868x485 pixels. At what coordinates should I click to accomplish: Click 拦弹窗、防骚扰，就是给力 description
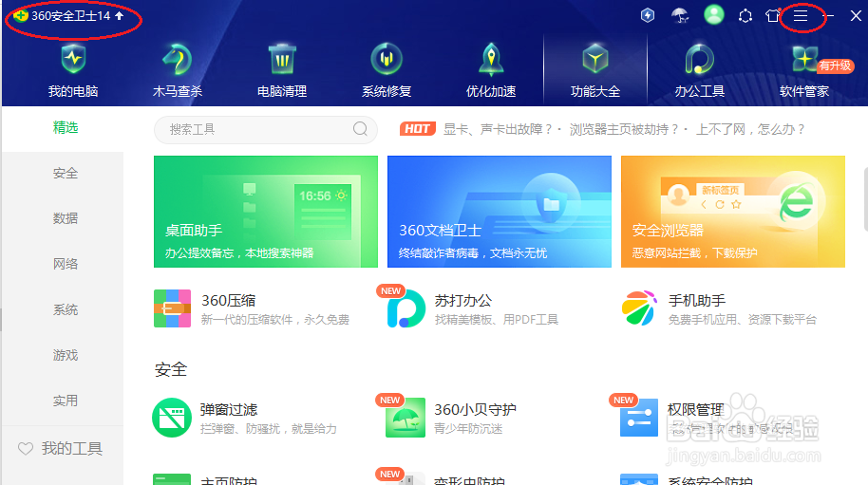tap(269, 429)
